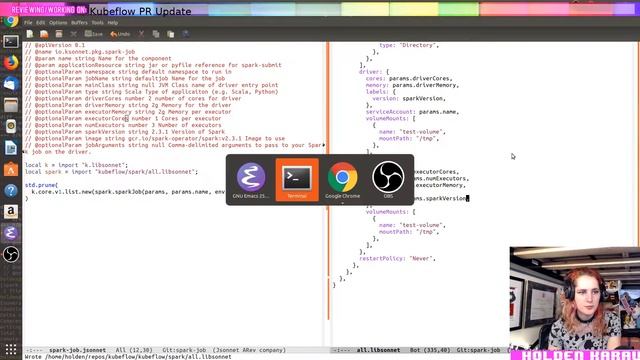Open the Files manager from the dock

11,105
